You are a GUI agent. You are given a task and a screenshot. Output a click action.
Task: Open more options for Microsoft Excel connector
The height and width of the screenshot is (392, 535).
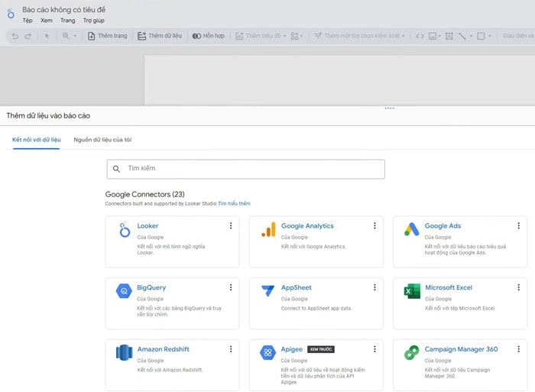pos(519,287)
